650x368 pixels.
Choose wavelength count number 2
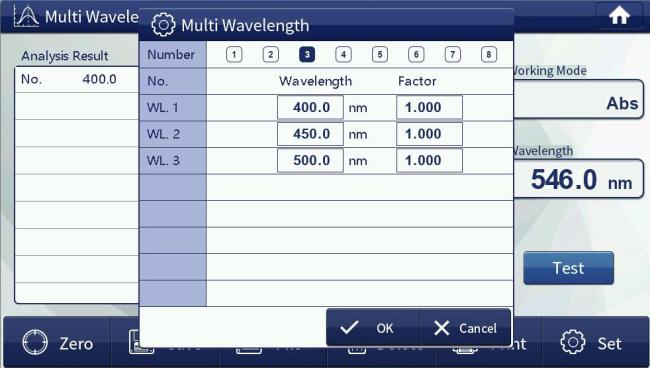tap(271, 54)
